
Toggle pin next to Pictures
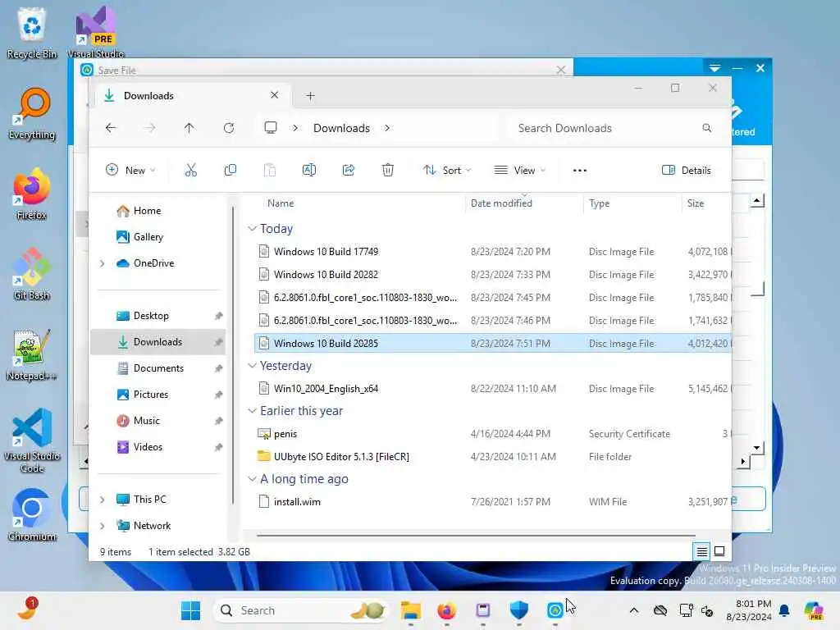(218, 395)
